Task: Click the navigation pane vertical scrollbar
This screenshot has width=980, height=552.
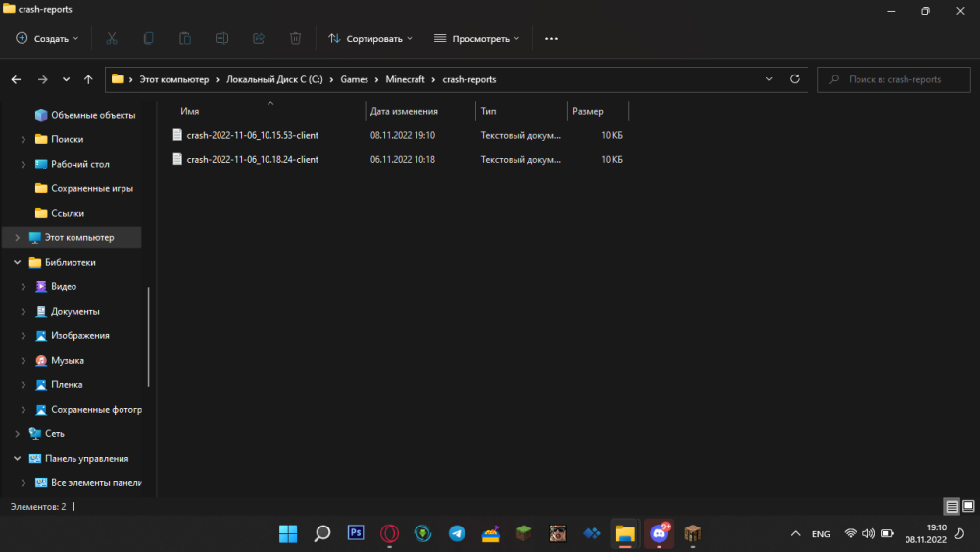Action: click(148, 337)
